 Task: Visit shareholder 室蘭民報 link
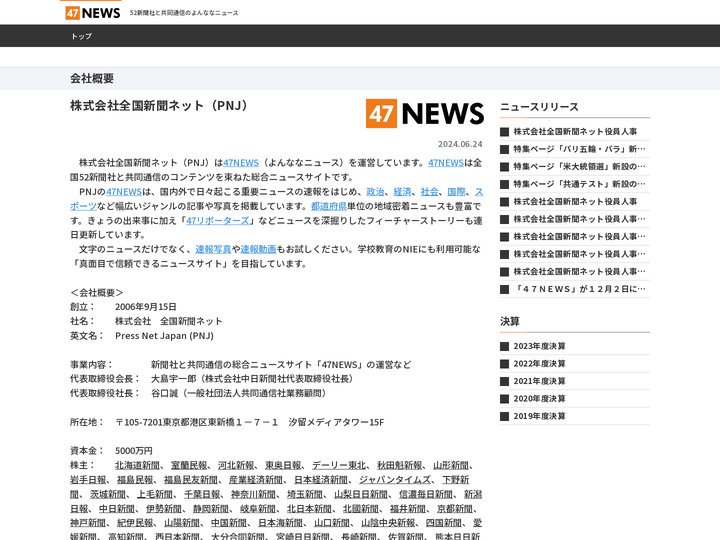(189, 465)
